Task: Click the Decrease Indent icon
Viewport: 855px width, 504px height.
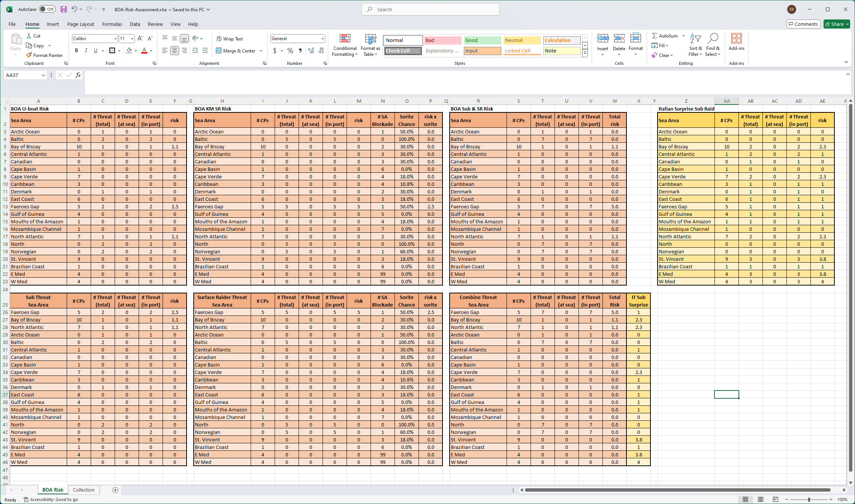Action: [x=195, y=51]
